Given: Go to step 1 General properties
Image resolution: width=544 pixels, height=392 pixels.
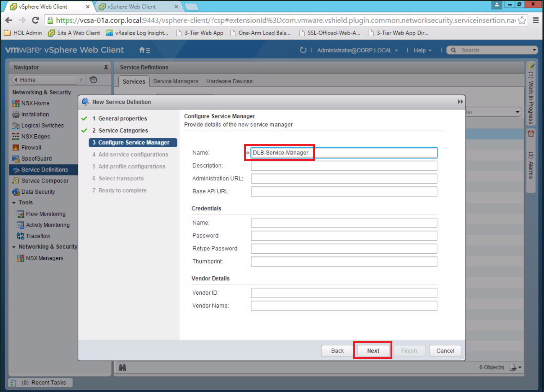Looking at the screenshot, I should coord(123,119).
